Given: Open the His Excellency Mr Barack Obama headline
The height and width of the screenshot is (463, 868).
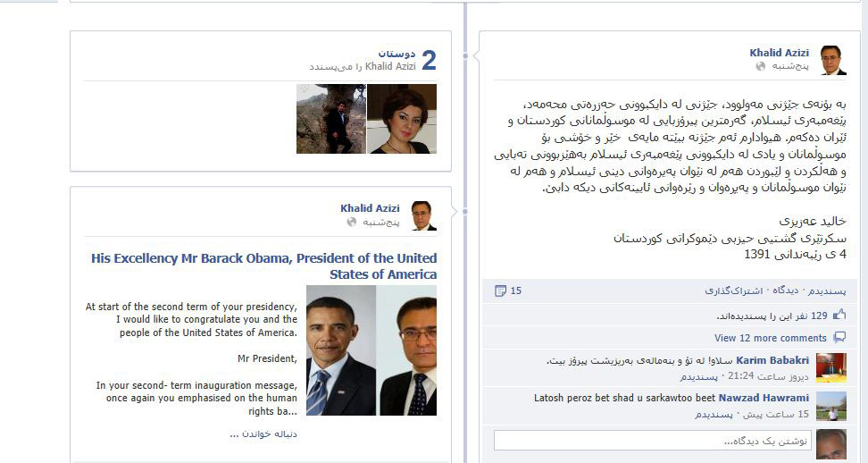Looking at the screenshot, I should click(x=264, y=266).
